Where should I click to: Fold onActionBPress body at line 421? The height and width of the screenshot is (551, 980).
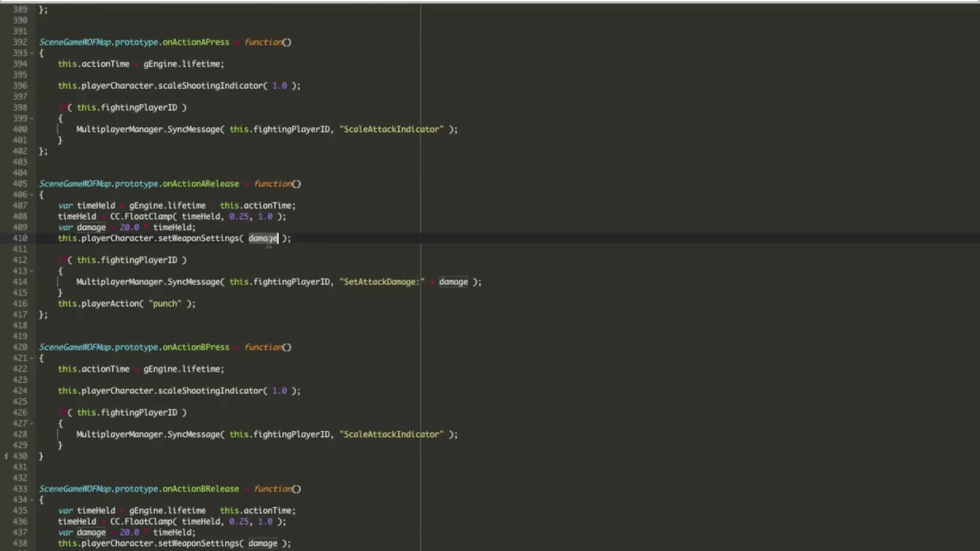point(32,358)
